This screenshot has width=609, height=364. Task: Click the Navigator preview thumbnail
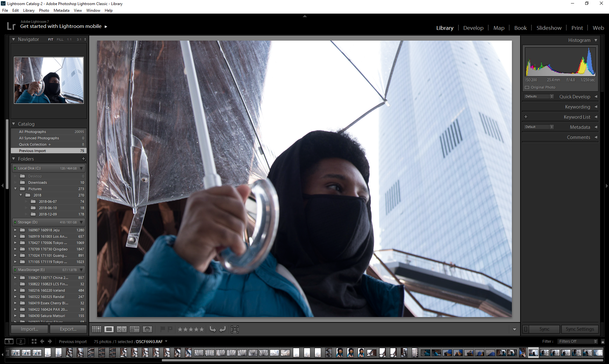[49, 80]
